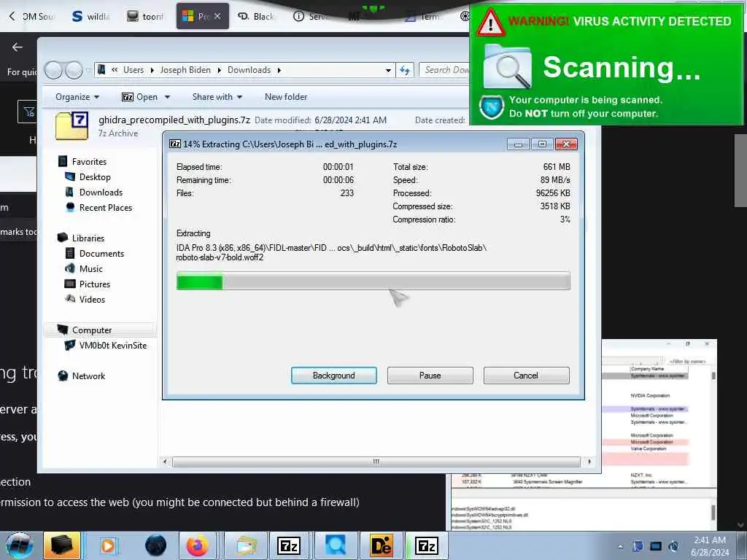Click the browser's back arrow

(18, 47)
